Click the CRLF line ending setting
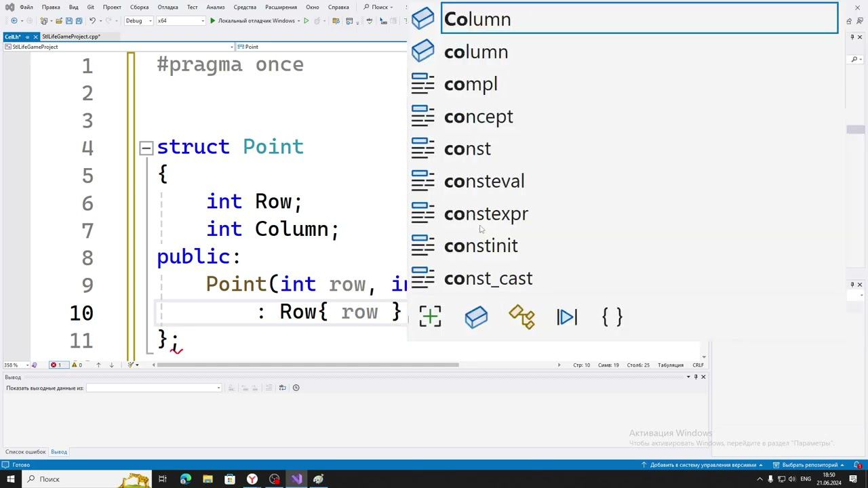868x488 pixels. tap(698, 365)
